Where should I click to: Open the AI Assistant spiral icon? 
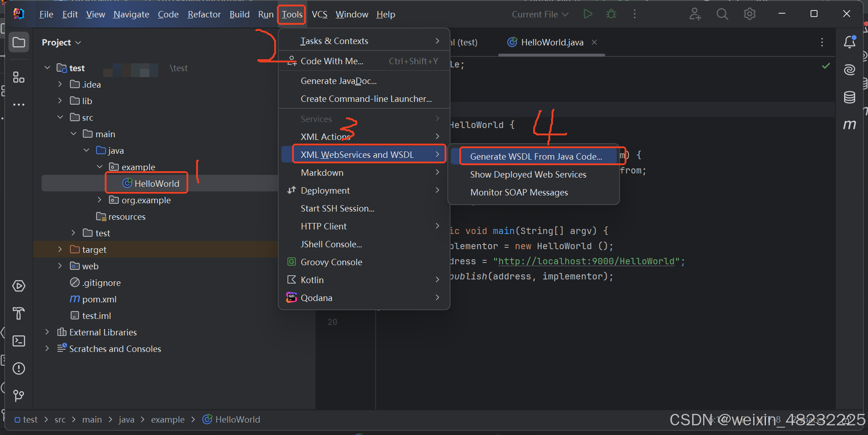[850, 70]
